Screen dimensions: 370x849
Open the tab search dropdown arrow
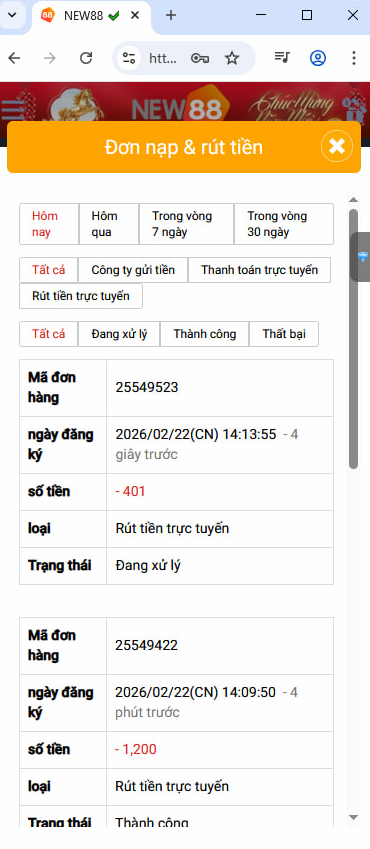12,15
